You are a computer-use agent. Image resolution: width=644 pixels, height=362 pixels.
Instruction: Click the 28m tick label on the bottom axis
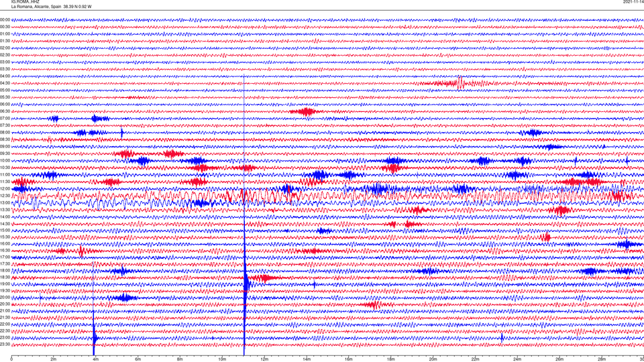click(602, 359)
